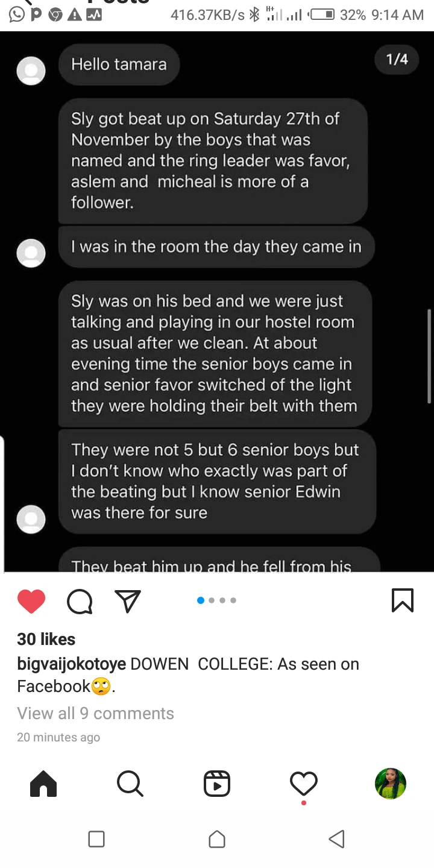Tap the WhatsApp notification status icon
434x868 pixels.
coord(16,14)
